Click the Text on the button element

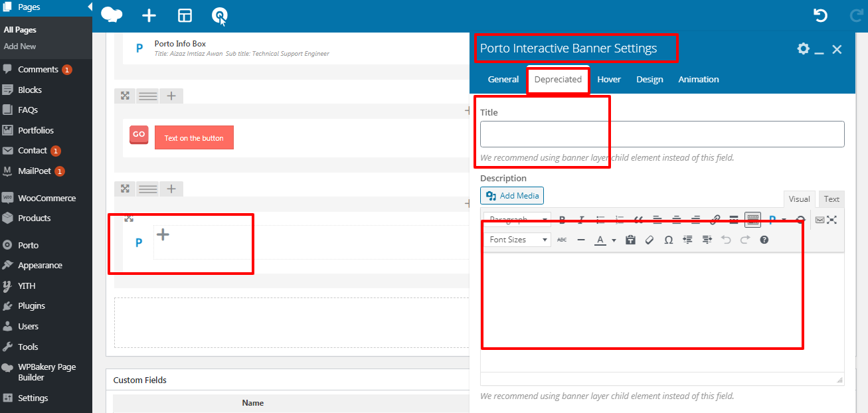pos(194,137)
